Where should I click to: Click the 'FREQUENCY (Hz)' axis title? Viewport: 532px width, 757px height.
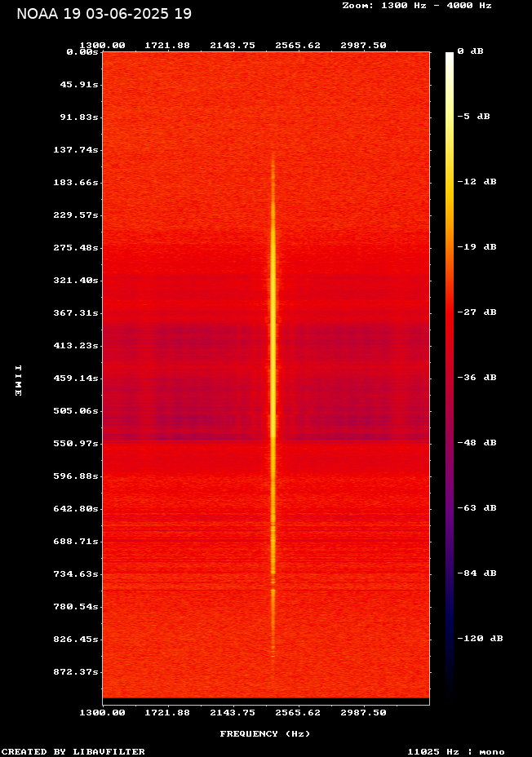click(x=265, y=734)
